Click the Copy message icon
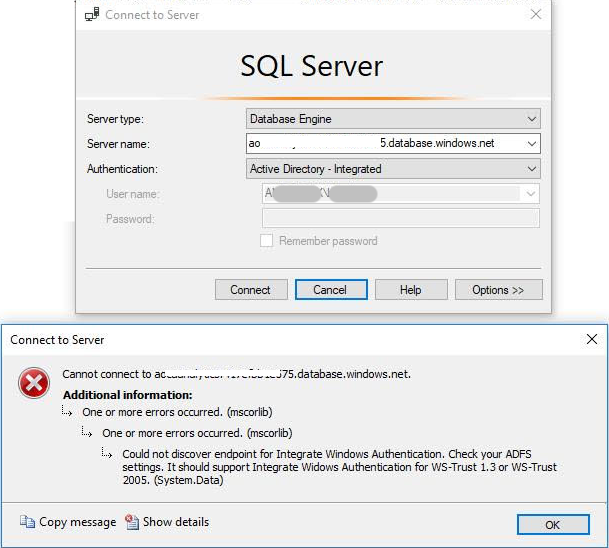 pyautogui.click(x=27, y=522)
